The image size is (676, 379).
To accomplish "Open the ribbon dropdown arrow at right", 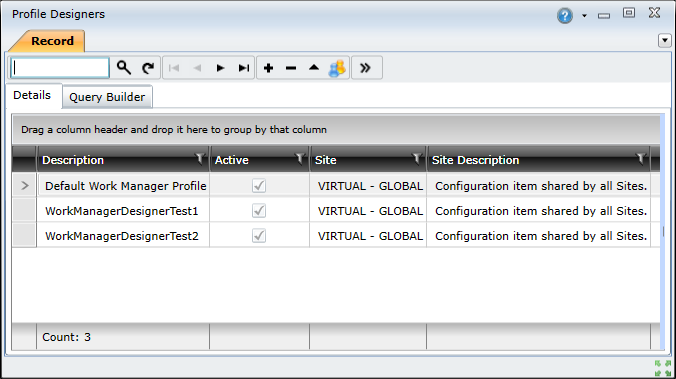I will click(665, 41).
